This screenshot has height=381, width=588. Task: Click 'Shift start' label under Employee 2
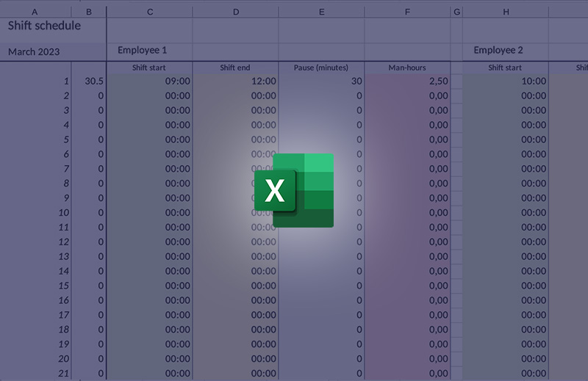tap(505, 68)
